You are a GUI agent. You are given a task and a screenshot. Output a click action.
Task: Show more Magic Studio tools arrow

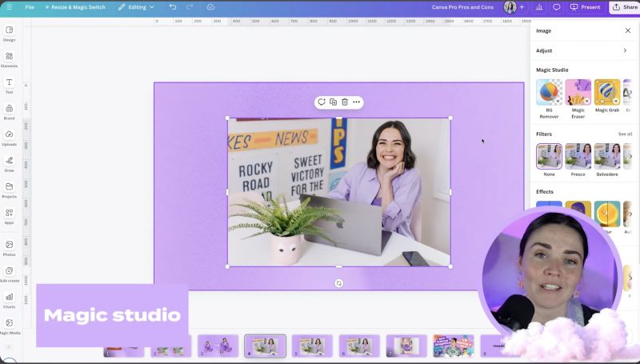click(630, 92)
